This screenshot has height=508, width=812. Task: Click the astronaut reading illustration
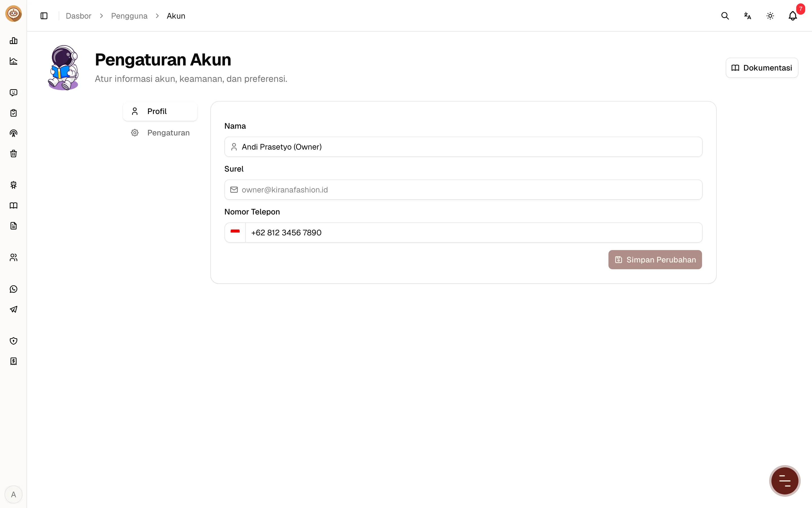pos(63,68)
